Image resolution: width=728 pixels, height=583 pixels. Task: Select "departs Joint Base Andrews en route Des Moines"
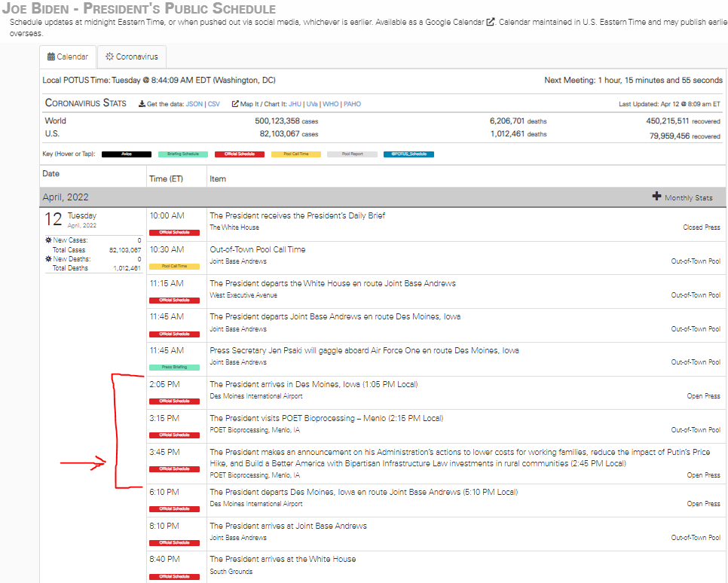(x=335, y=316)
